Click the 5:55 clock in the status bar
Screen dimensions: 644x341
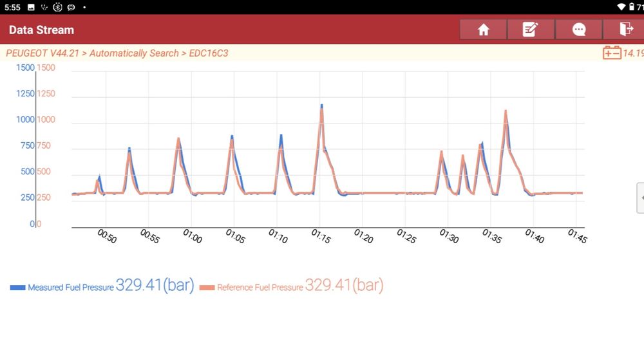coord(12,7)
